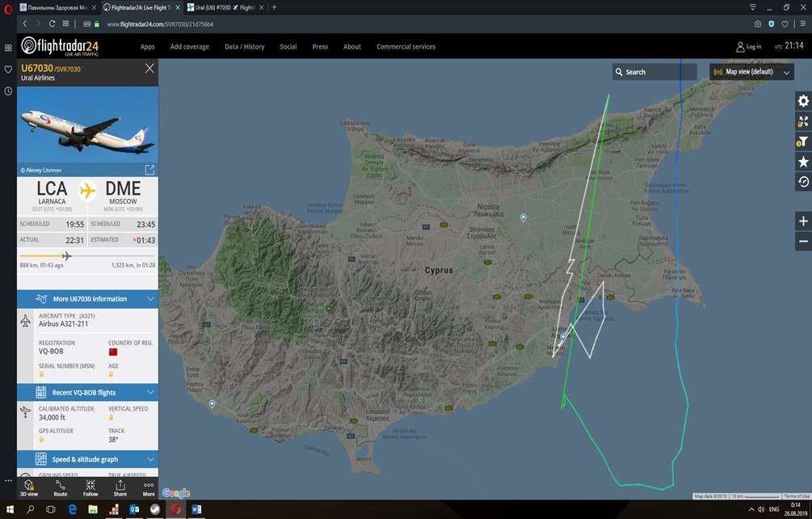Click the map Search field
This screenshot has height=519, width=812.
[654, 72]
